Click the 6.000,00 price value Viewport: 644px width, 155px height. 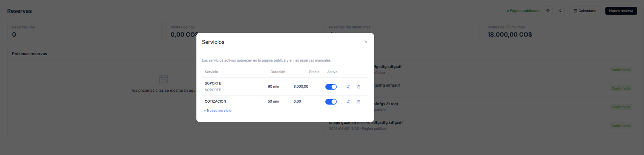(x=301, y=87)
